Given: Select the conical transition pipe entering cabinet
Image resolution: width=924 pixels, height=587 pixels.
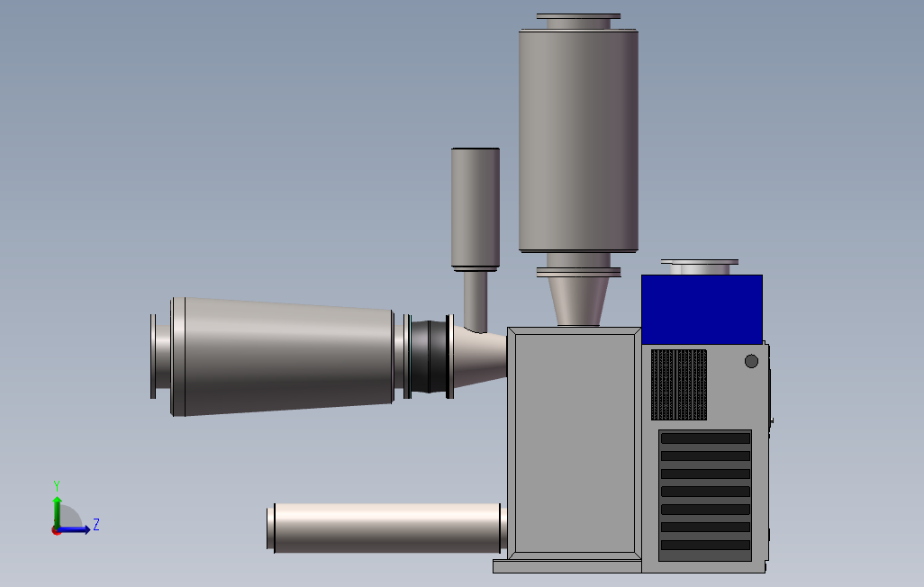Looking at the screenshot, I should coord(480,357).
